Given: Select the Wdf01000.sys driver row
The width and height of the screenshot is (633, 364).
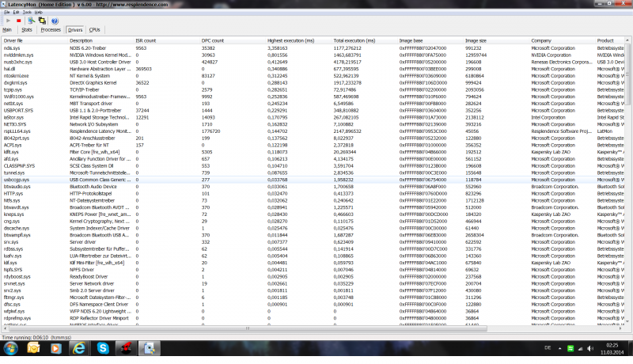Looking at the screenshot, I should click(313, 97).
